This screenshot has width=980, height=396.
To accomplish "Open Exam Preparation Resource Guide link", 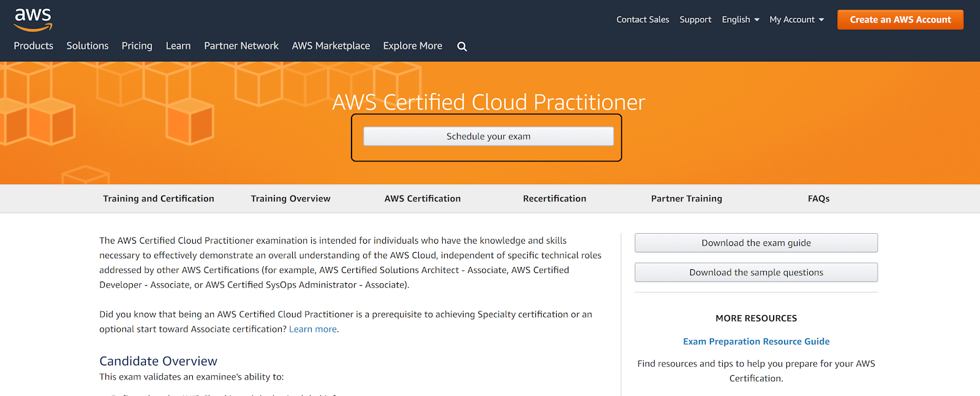I will tap(756, 342).
